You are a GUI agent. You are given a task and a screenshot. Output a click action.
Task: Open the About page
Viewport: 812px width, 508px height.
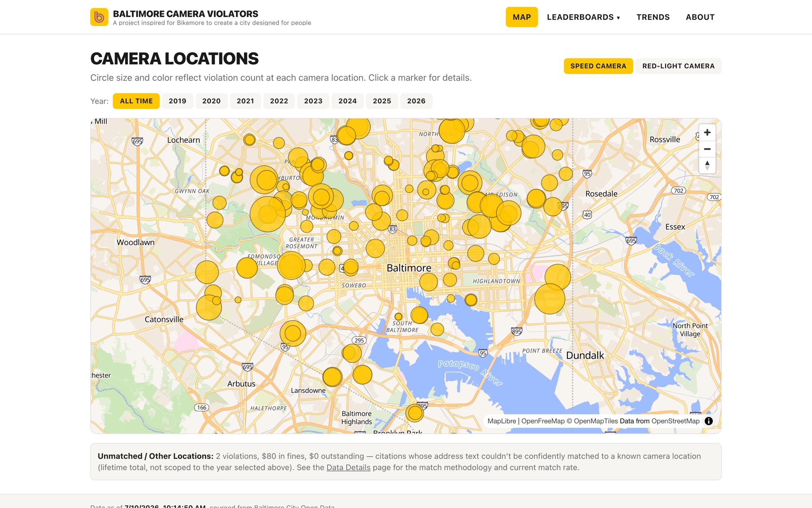coord(700,17)
